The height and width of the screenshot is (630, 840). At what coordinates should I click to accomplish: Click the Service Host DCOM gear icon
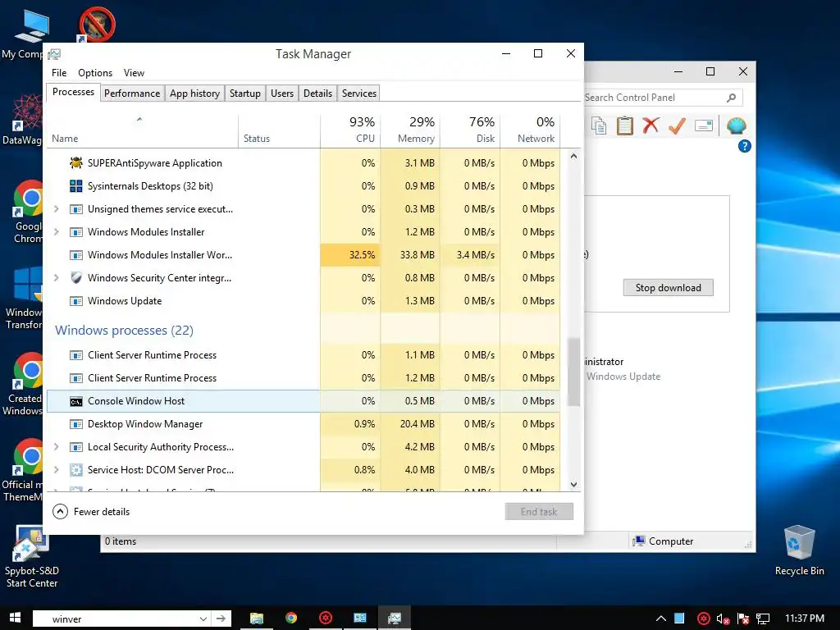tap(76, 470)
